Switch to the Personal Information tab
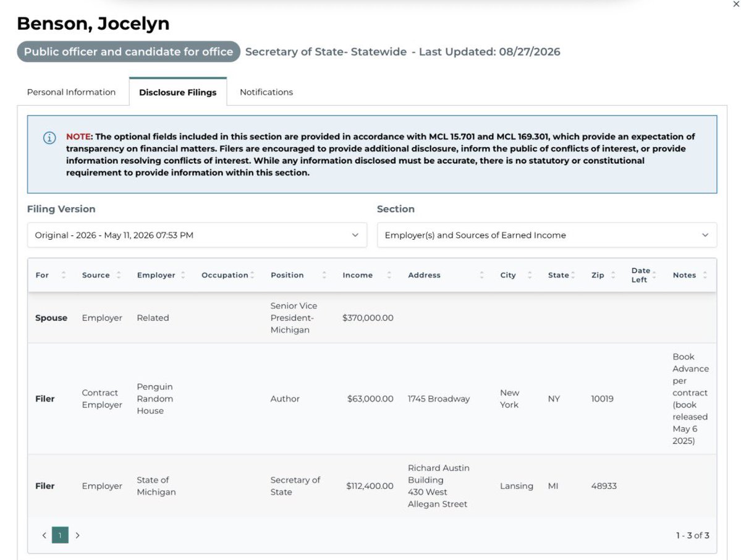Screen dimensions: 741x560 coord(71,92)
